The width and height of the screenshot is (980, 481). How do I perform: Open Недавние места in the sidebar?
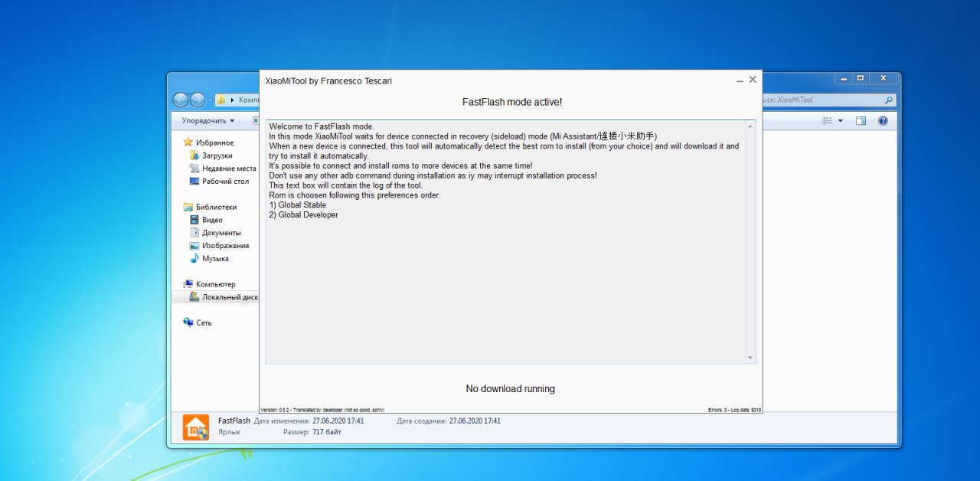coord(229,169)
